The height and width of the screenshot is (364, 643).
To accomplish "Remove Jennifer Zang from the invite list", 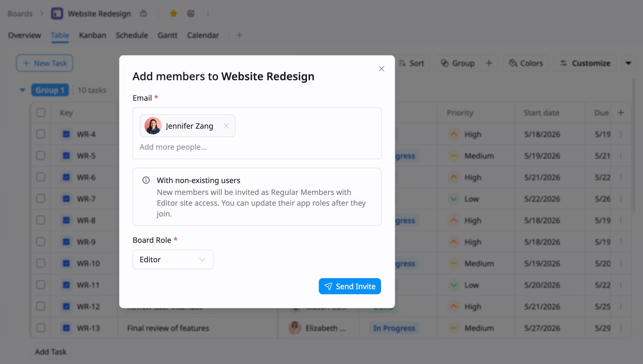I will (x=226, y=126).
